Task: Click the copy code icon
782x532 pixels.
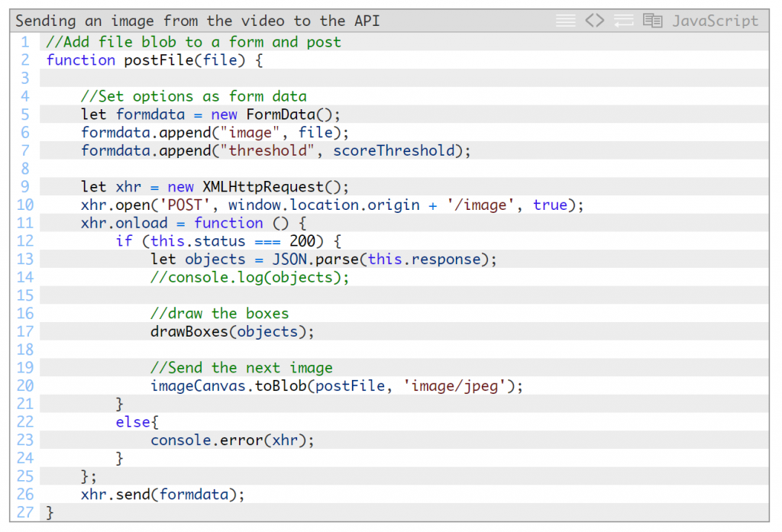Action: pos(652,21)
